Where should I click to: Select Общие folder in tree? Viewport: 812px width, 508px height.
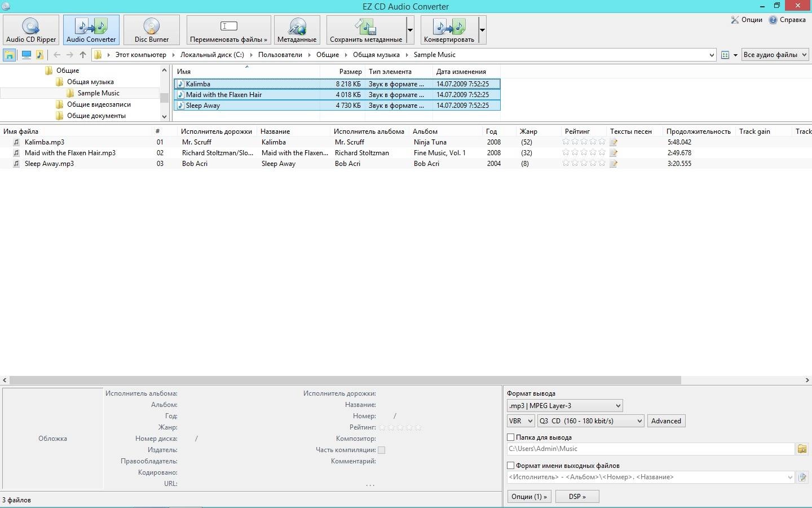(67, 71)
